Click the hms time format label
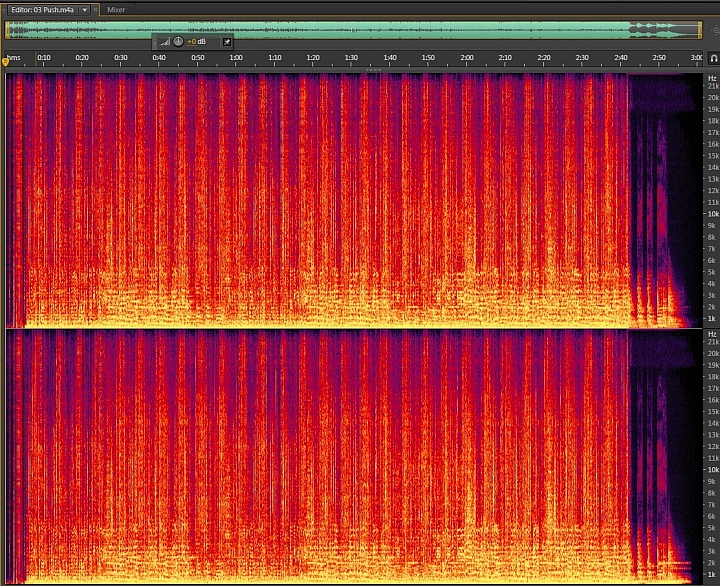Screen dimensions: 720x586 (x=14, y=57)
